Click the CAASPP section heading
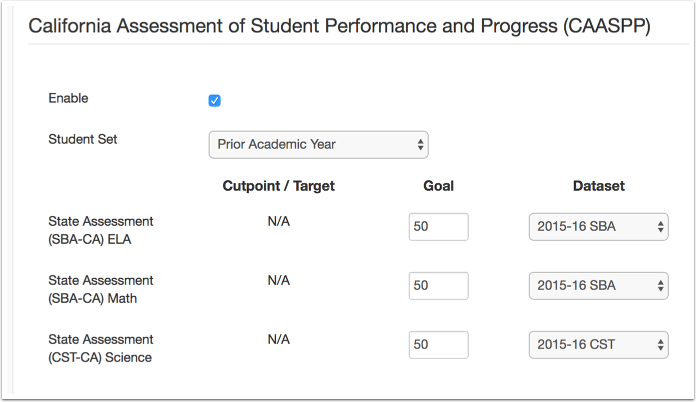Image resolution: width=696 pixels, height=402 pixels. tap(340, 26)
